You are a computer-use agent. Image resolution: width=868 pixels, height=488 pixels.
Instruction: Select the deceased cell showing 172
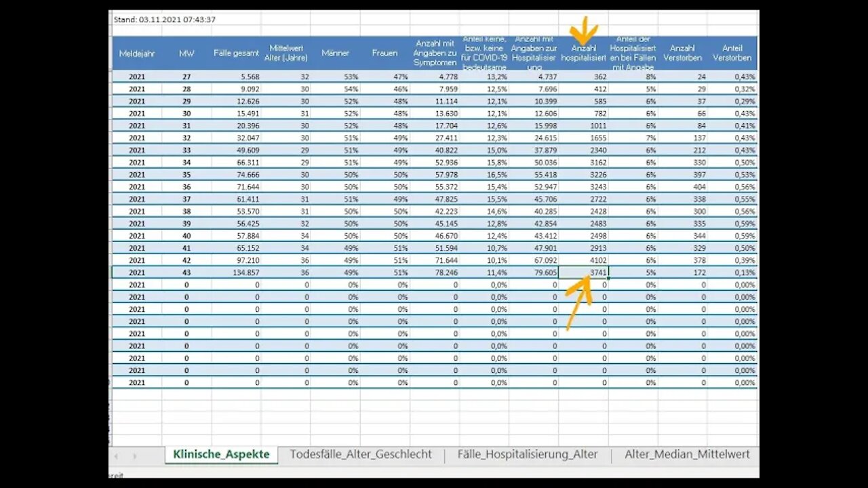683,272
